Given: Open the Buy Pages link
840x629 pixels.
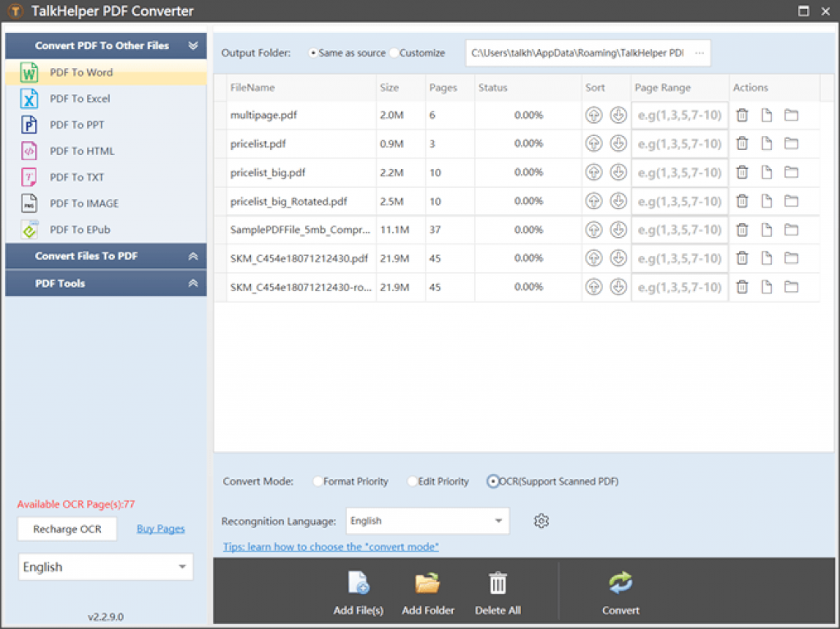Looking at the screenshot, I should pos(160,529).
